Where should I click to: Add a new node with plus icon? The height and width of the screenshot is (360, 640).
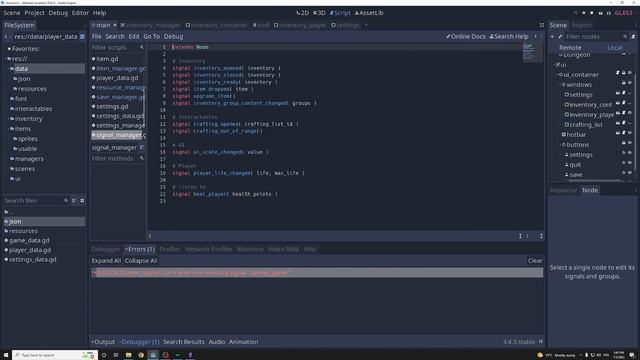552,37
